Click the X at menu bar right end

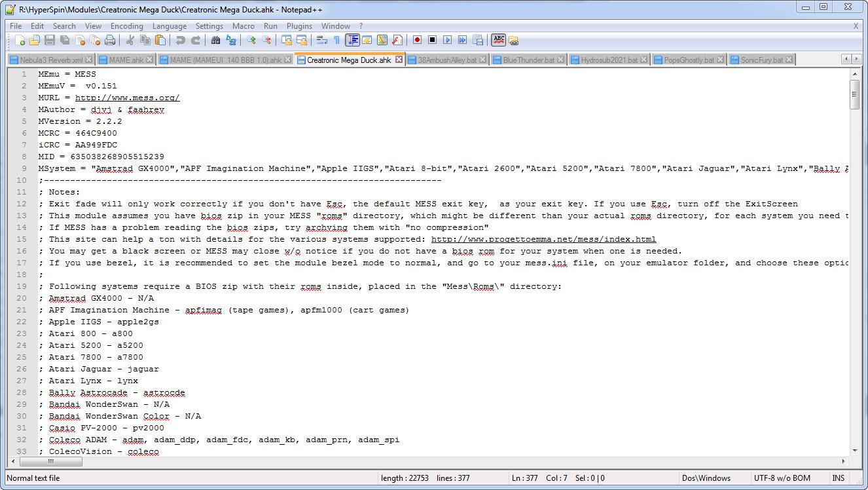pos(856,26)
